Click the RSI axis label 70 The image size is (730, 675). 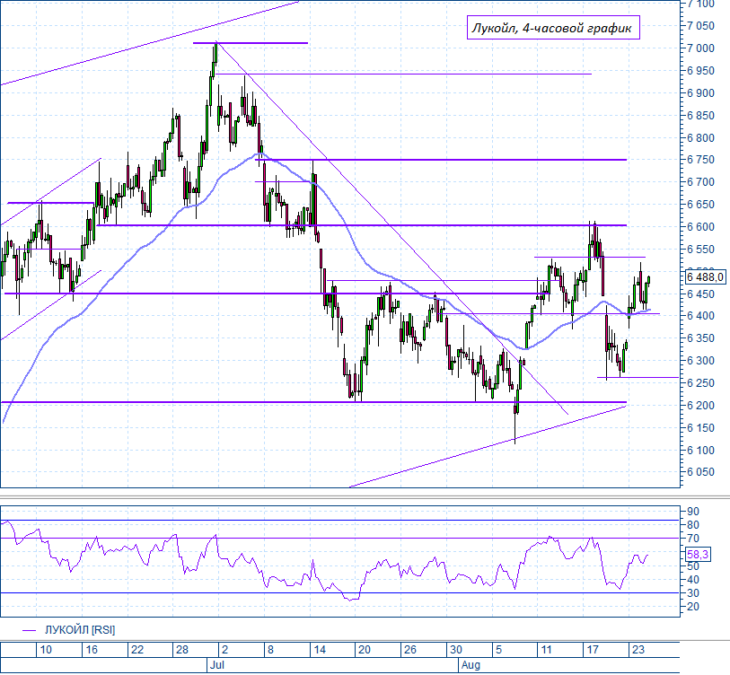(x=693, y=539)
